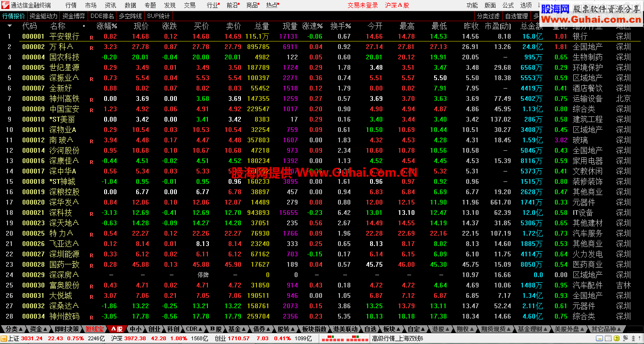The image size is (644, 344).
Task: Open the 功能 menu
Action: point(472,5)
